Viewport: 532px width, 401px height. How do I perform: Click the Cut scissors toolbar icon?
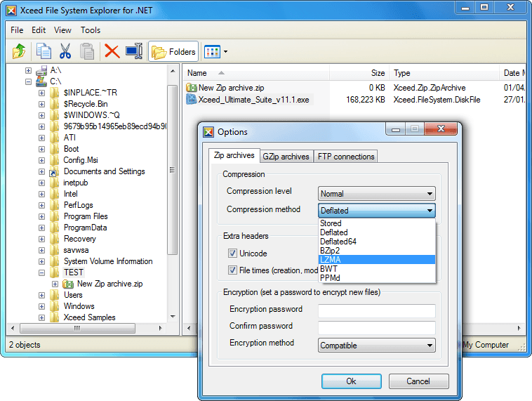pos(65,51)
